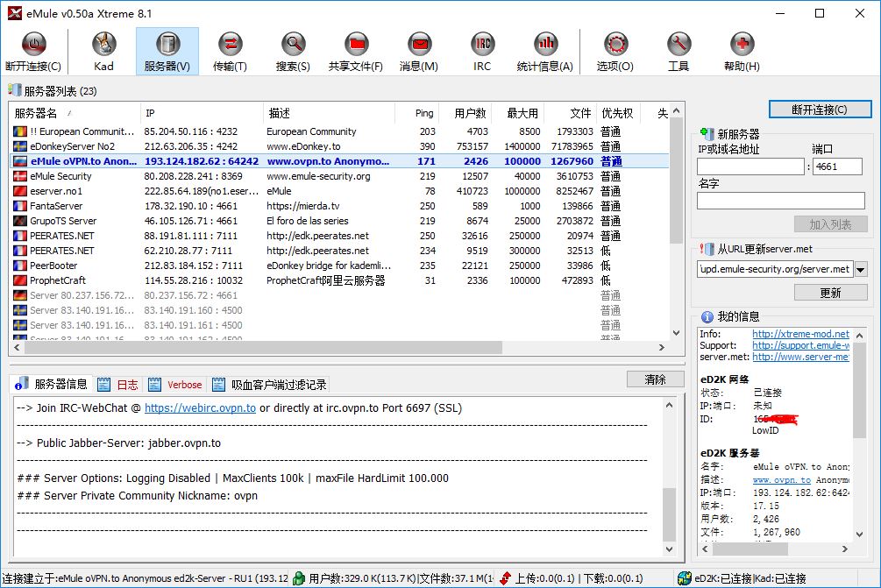Open the Help (帮助) toolbar icon
This screenshot has height=588, width=881.
coord(742,52)
